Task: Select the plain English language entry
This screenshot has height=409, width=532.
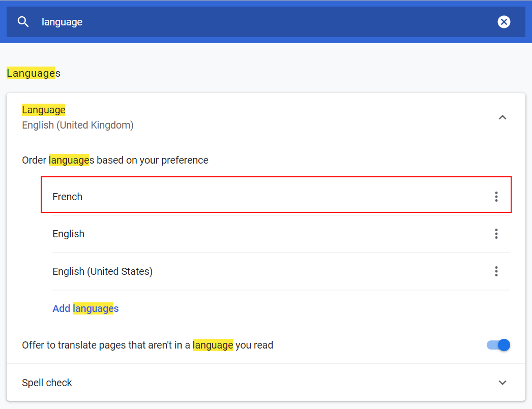Action: tap(69, 234)
